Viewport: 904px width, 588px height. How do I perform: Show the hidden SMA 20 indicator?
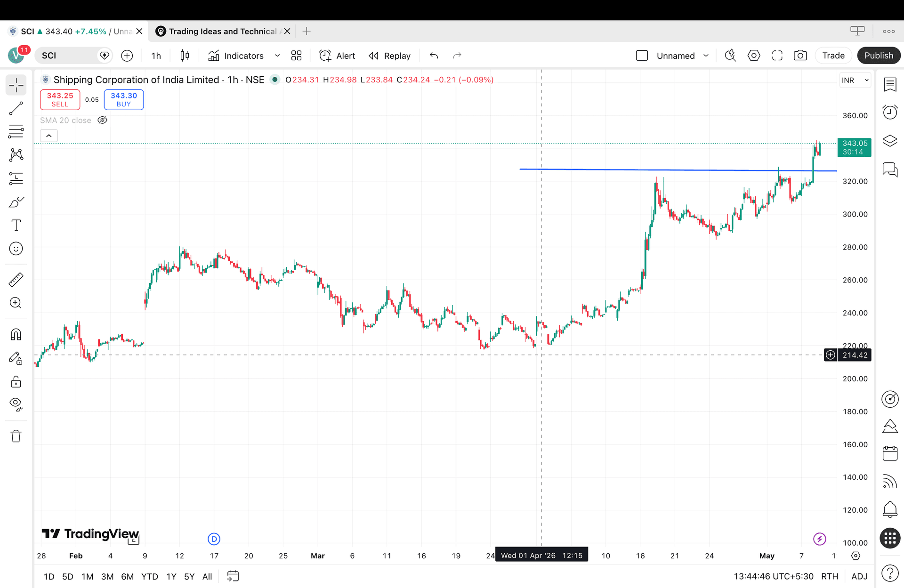(x=102, y=120)
